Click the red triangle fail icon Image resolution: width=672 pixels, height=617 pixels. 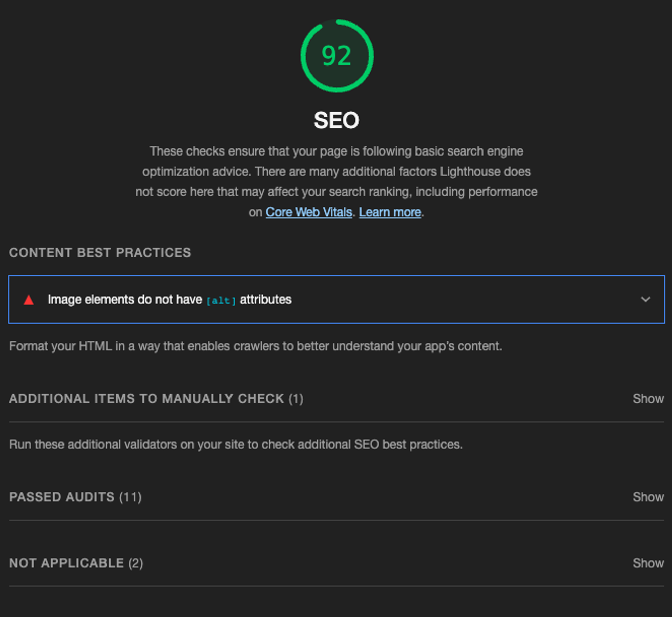click(x=29, y=300)
